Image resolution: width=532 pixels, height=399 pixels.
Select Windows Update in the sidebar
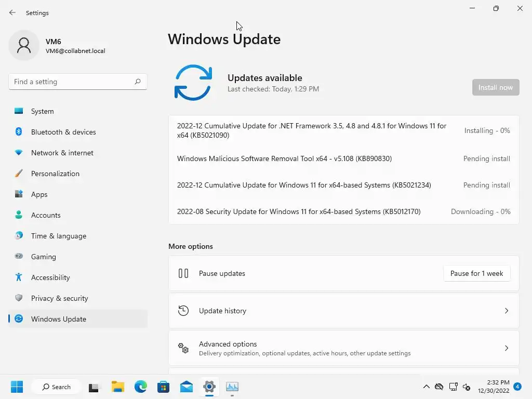point(78,319)
